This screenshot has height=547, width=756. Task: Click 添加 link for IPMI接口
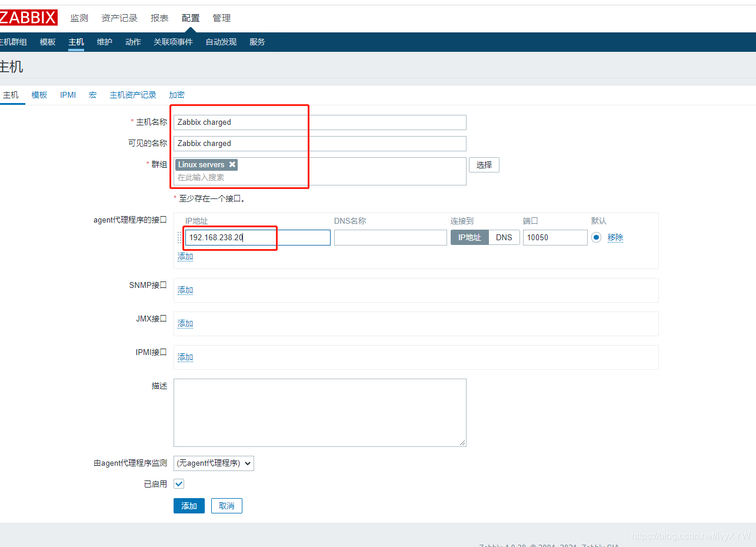185,357
